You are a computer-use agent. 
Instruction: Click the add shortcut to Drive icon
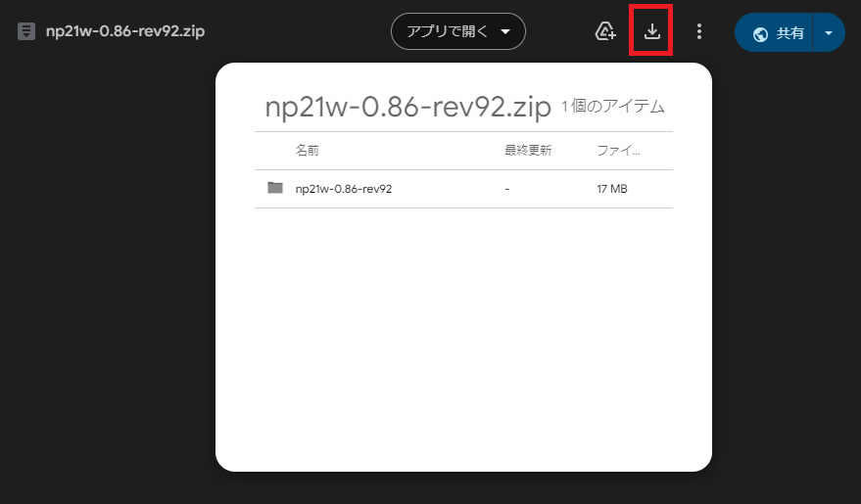pos(605,32)
